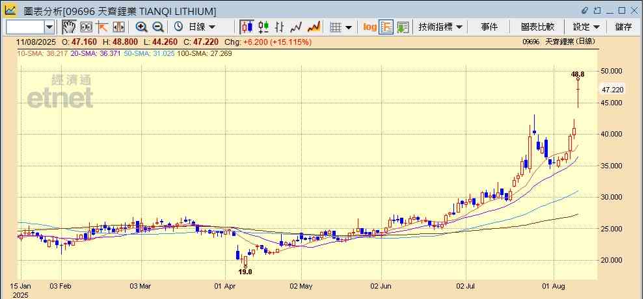
Task: Open the stock code dropdown arrow
Action: pyautogui.click(x=49, y=27)
